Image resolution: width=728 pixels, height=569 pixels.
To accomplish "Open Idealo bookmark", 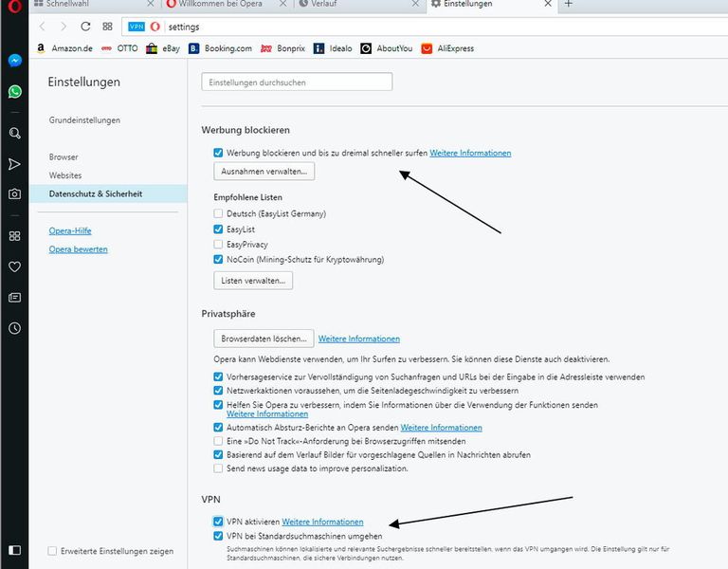I will click(x=333, y=48).
